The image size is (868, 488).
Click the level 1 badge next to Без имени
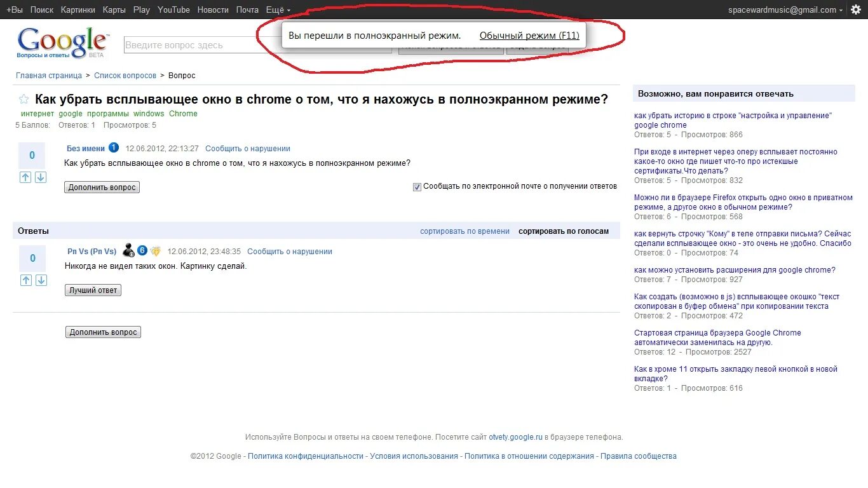click(x=114, y=147)
